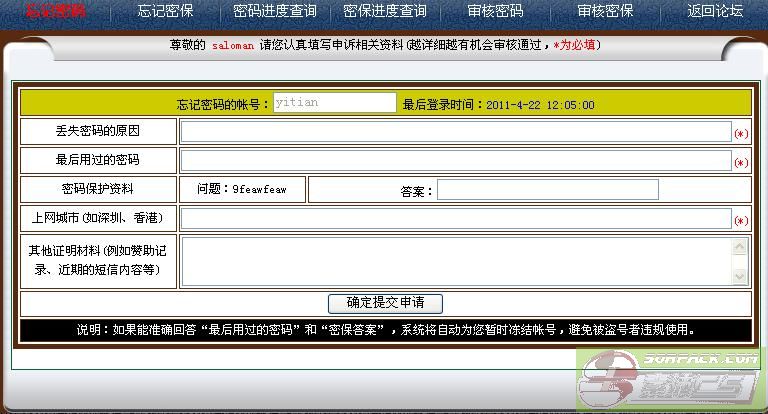Click the 审核密保 menu item

pos(605,12)
